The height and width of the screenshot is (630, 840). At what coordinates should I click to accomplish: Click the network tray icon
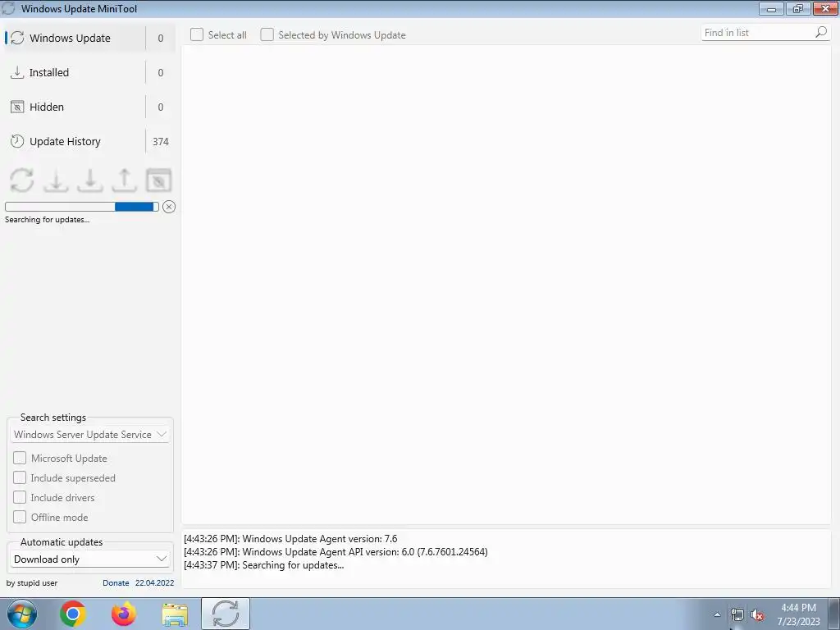coord(737,615)
